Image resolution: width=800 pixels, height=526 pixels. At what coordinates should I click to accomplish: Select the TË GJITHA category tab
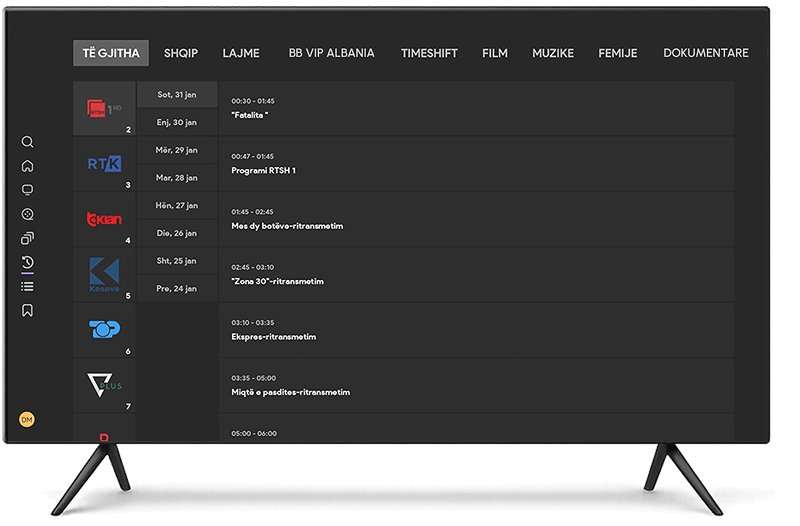pyautogui.click(x=111, y=53)
